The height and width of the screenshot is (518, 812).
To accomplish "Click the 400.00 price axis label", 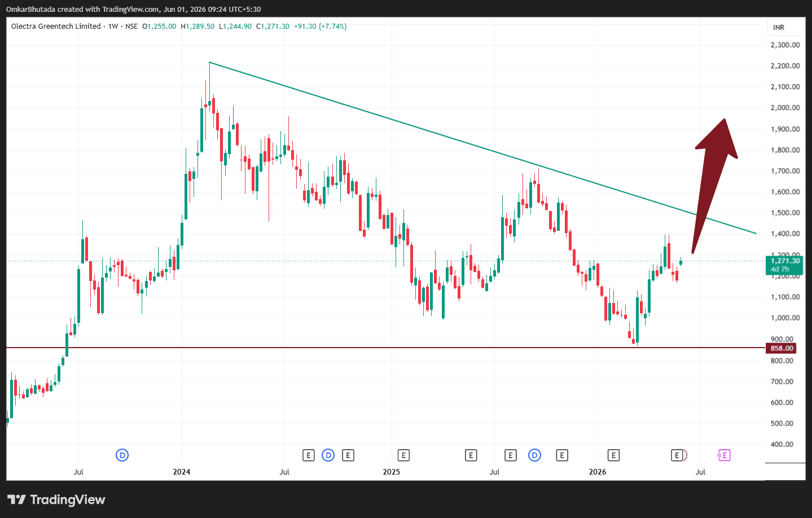I will coord(782,445).
